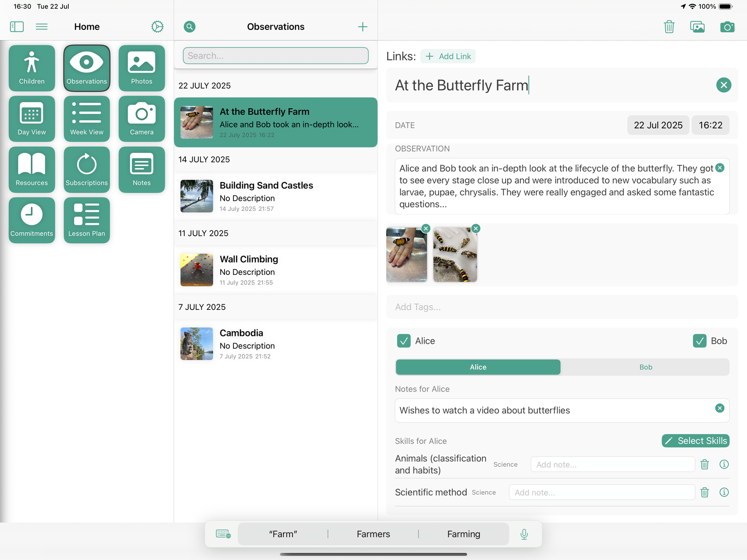The image size is (747, 560).
Task: Delete observation using top trash icon
Action: pos(669,27)
